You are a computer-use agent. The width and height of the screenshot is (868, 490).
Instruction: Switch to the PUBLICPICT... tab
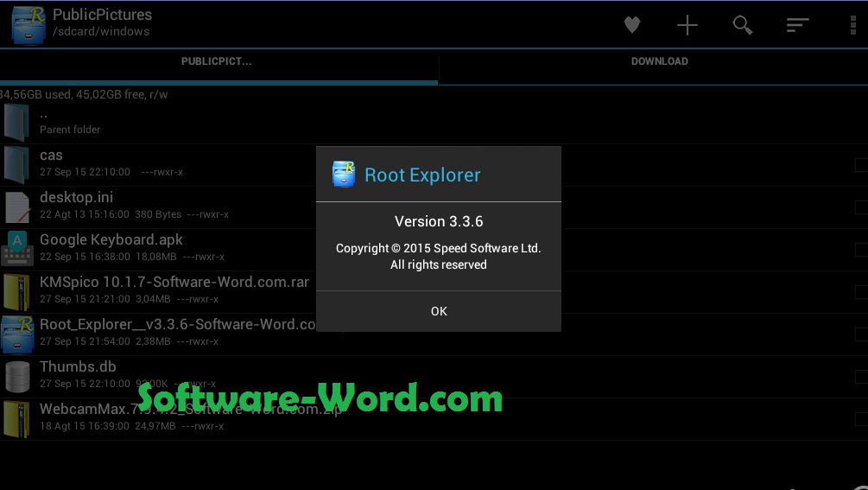pyautogui.click(x=217, y=61)
